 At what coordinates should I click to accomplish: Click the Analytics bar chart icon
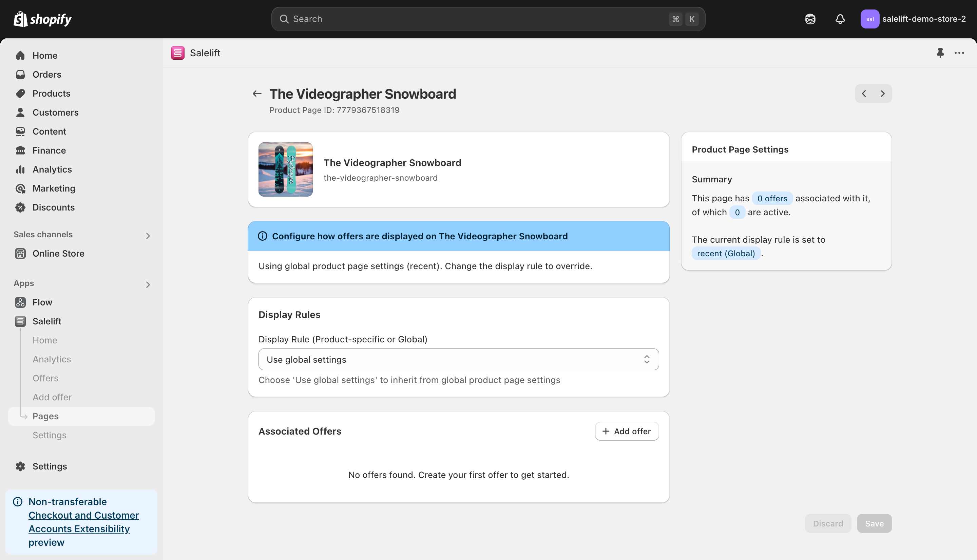pos(20,169)
